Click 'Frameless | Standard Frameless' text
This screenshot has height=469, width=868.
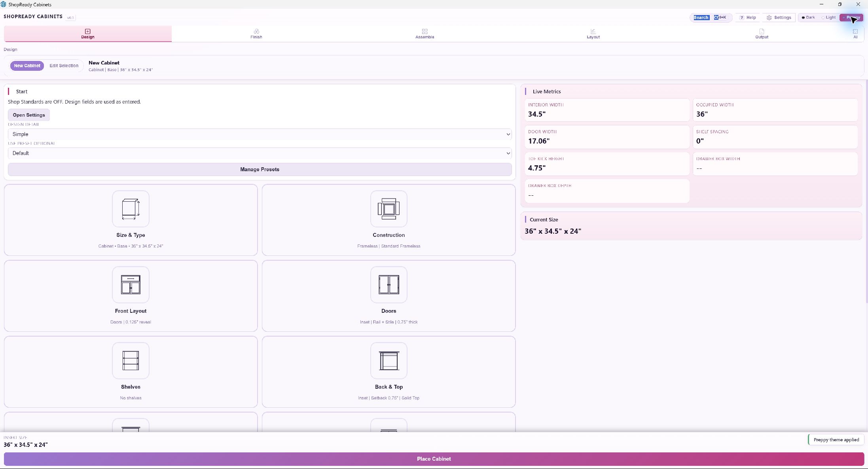[x=389, y=246]
